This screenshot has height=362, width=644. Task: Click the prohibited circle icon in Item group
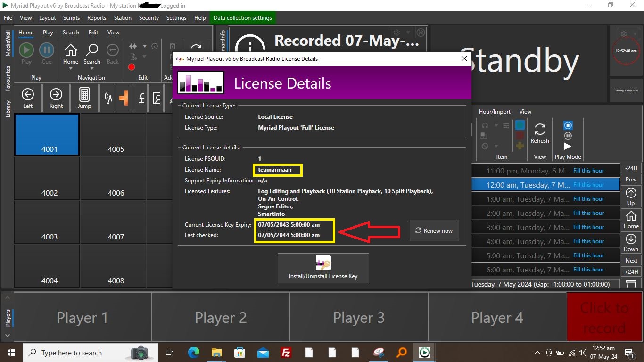(485, 146)
